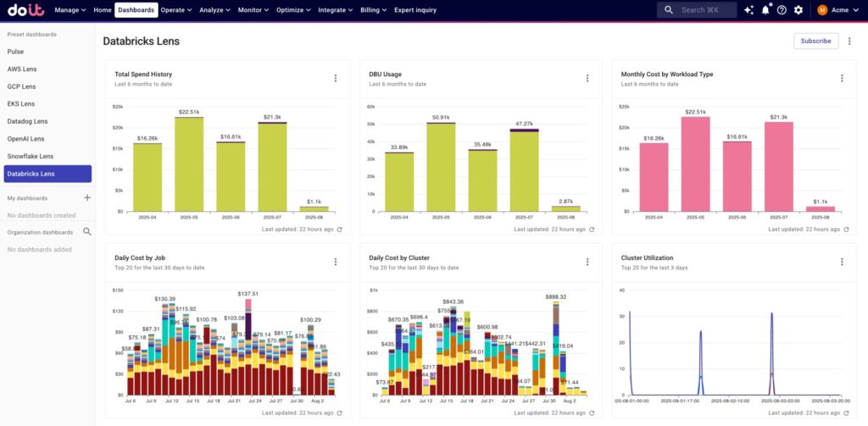Open the AI sparkle assistant icon
This screenshot has height=426, width=868.
pyautogui.click(x=748, y=10)
